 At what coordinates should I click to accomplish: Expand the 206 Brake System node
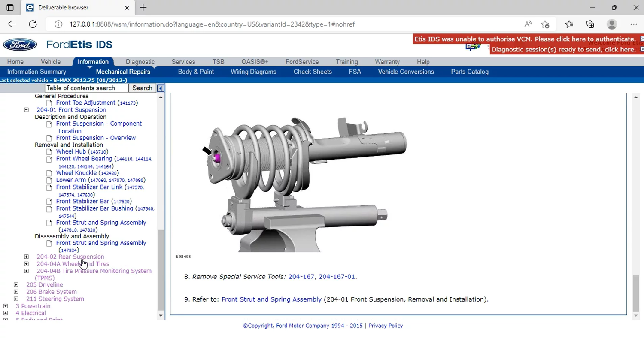point(16,292)
